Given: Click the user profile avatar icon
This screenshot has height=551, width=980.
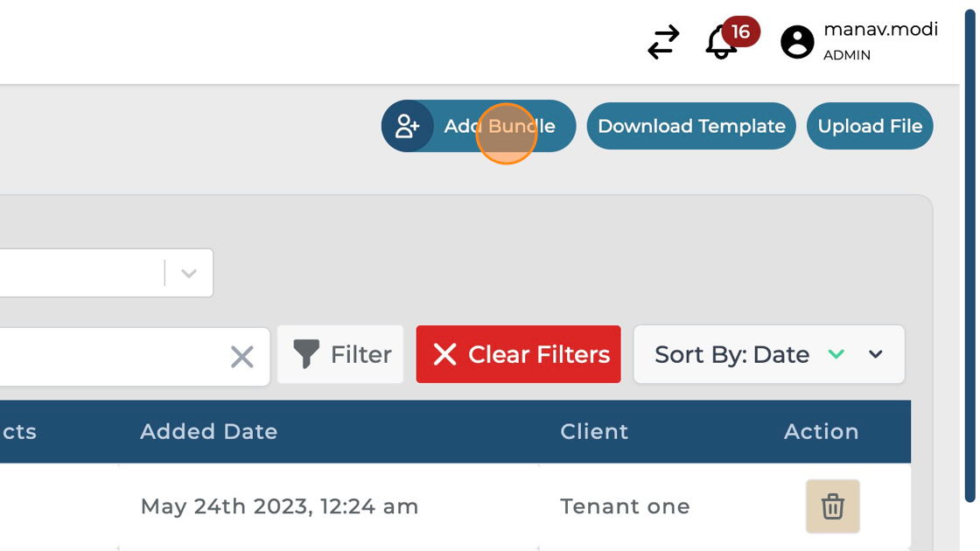Looking at the screenshot, I should 797,42.
